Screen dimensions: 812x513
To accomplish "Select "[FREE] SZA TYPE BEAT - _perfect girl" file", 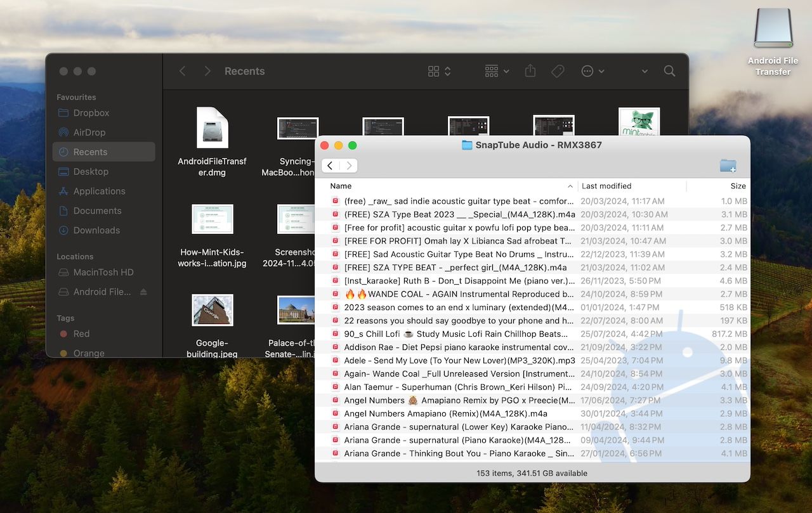I will point(532,268).
